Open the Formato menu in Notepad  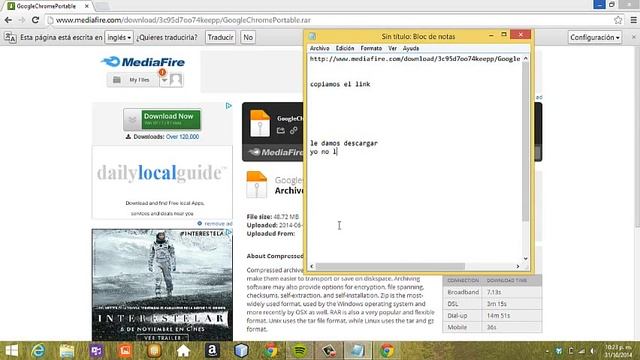(x=371, y=48)
